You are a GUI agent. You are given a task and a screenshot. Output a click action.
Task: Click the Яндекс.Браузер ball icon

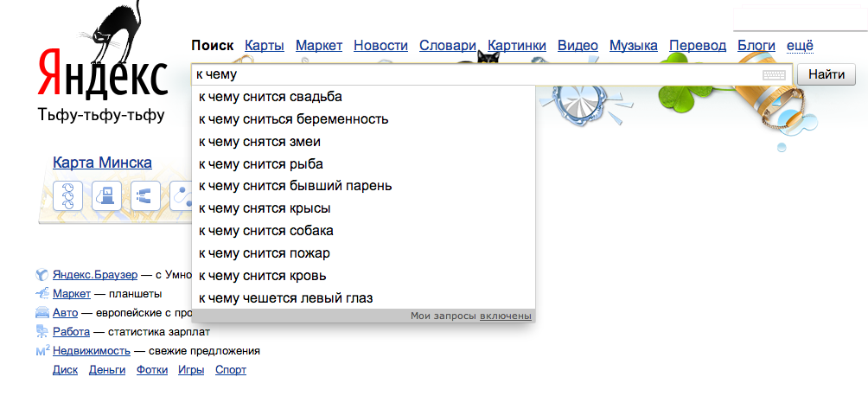click(42, 275)
